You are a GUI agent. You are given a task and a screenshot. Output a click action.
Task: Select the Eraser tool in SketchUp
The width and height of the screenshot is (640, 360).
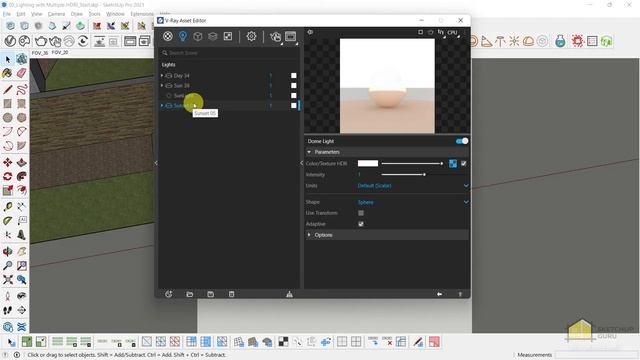[x=21, y=73]
